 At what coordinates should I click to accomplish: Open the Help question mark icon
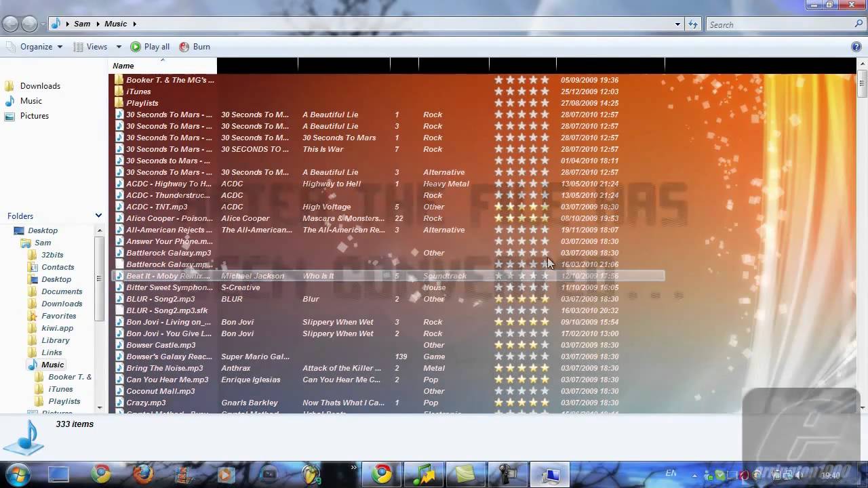pos(856,47)
